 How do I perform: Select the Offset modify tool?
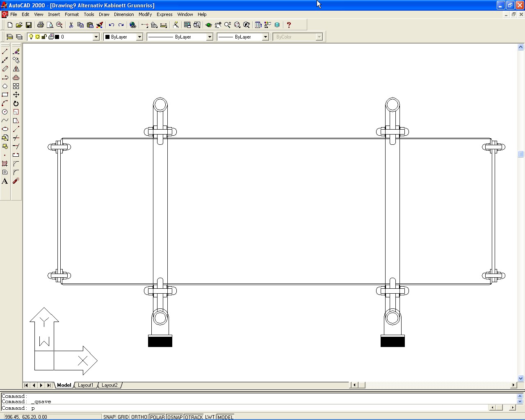16,78
